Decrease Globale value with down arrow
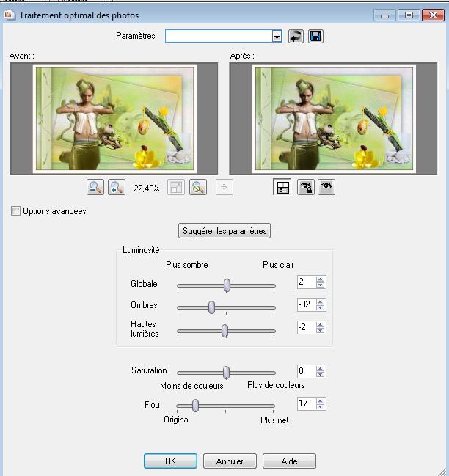Screen dimensions: 449x476 320,285
